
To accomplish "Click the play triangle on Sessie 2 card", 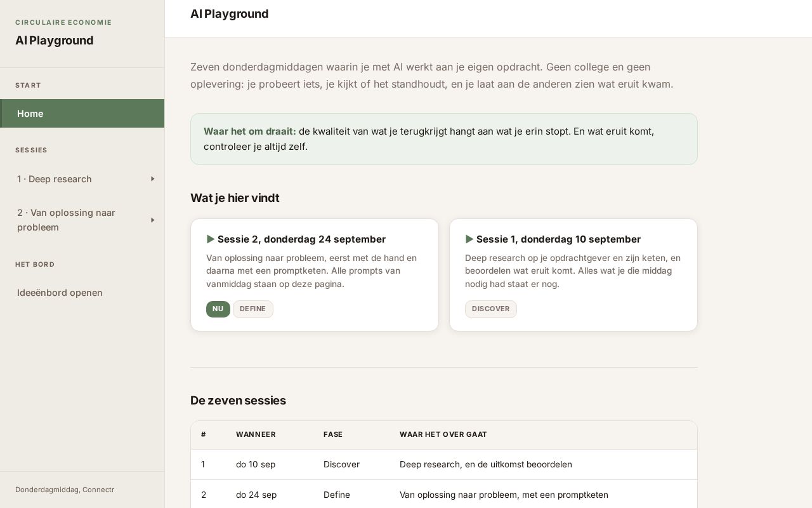I will coord(211,239).
